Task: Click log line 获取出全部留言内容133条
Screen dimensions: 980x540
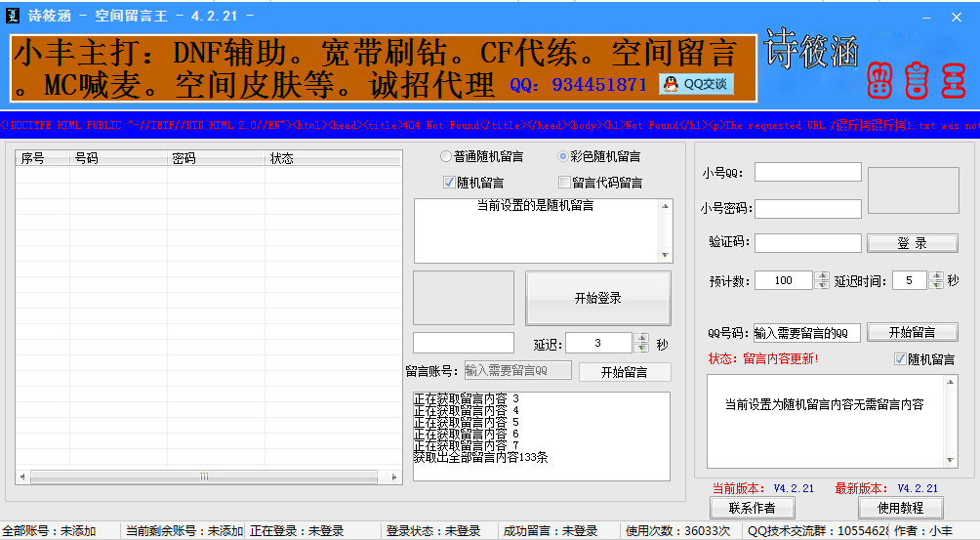Action: pyautogui.click(x=480, y=458)
